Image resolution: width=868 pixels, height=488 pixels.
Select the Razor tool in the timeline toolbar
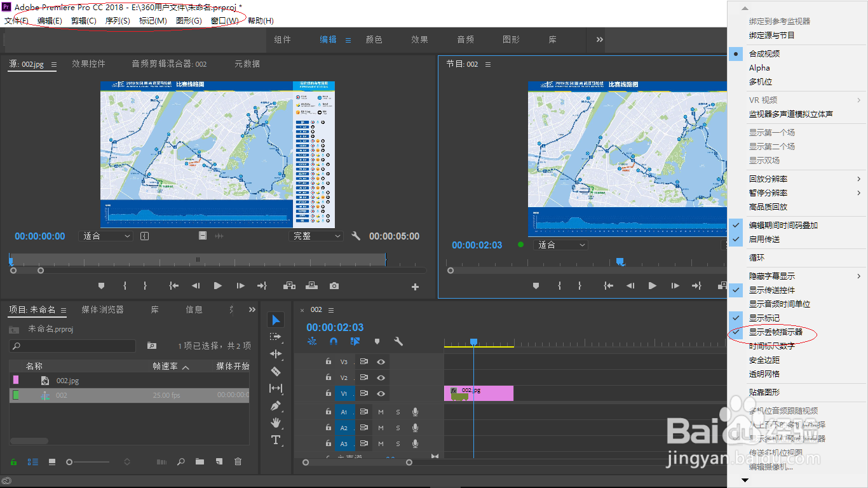pos(275,371)
